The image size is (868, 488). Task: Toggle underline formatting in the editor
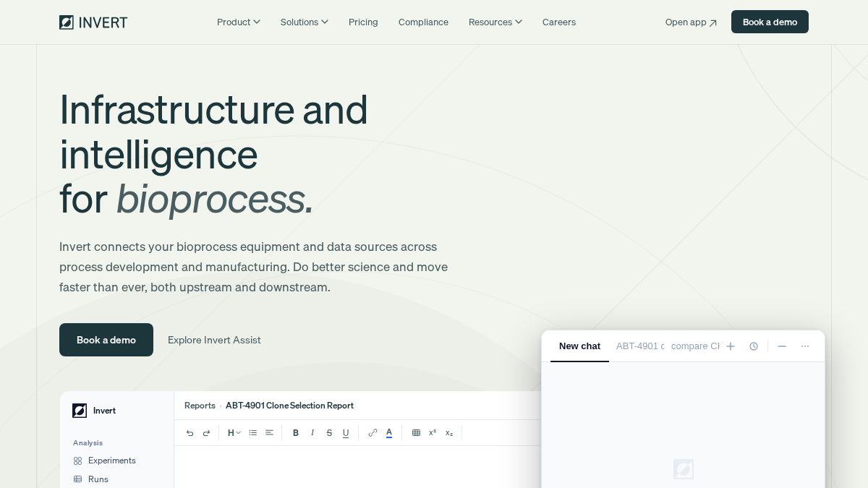click(346, 433)
